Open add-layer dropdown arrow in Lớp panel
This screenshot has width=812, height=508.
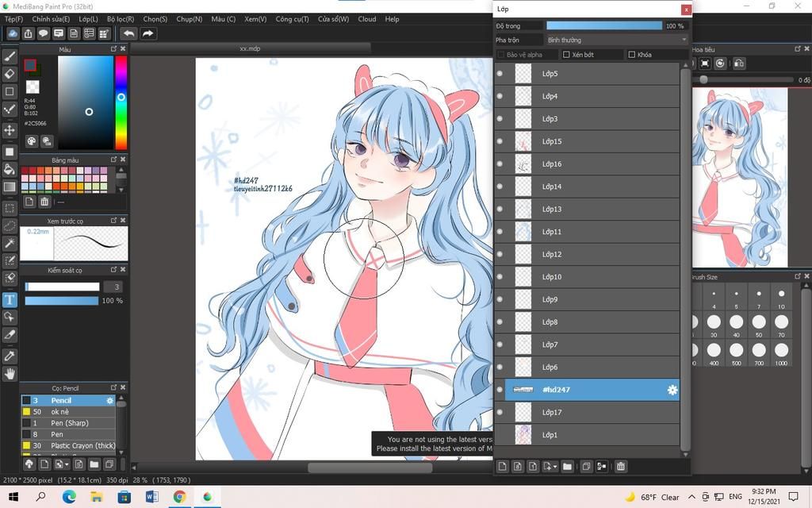pos(555,467)
